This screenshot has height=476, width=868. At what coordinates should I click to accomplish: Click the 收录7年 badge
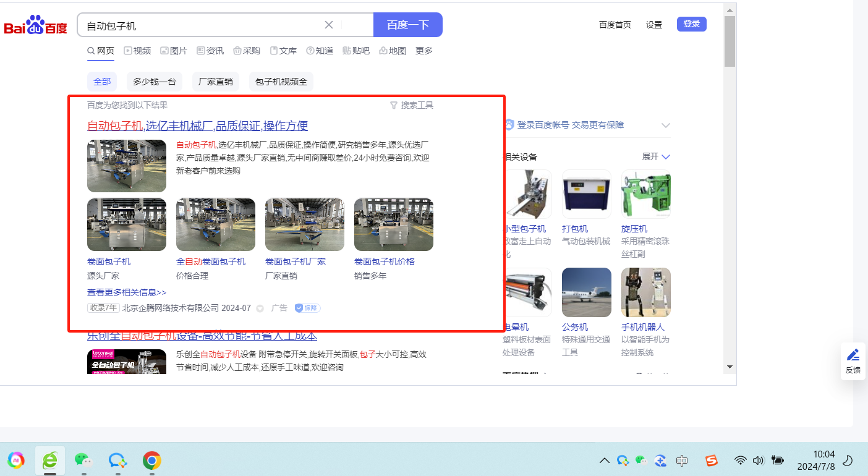tap(103, 308)
